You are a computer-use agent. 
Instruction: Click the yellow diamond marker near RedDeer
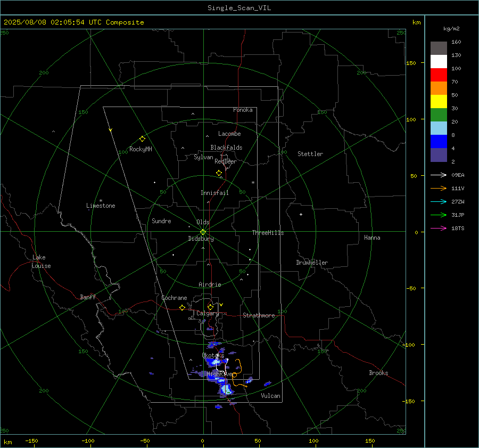click(219, 173)
